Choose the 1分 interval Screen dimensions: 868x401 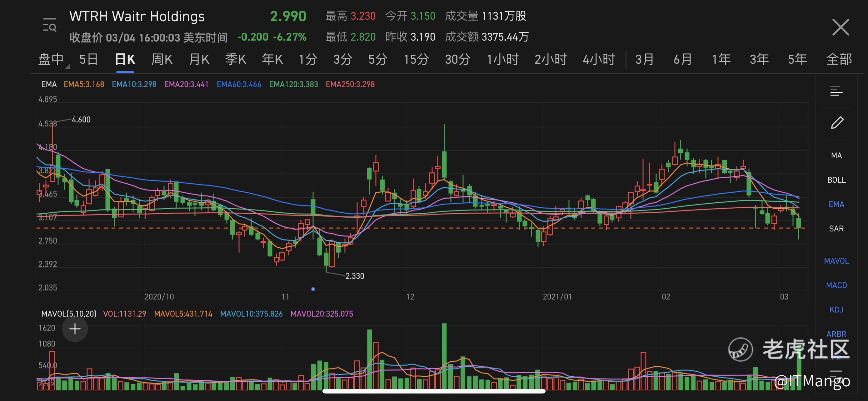click(308, 60)
